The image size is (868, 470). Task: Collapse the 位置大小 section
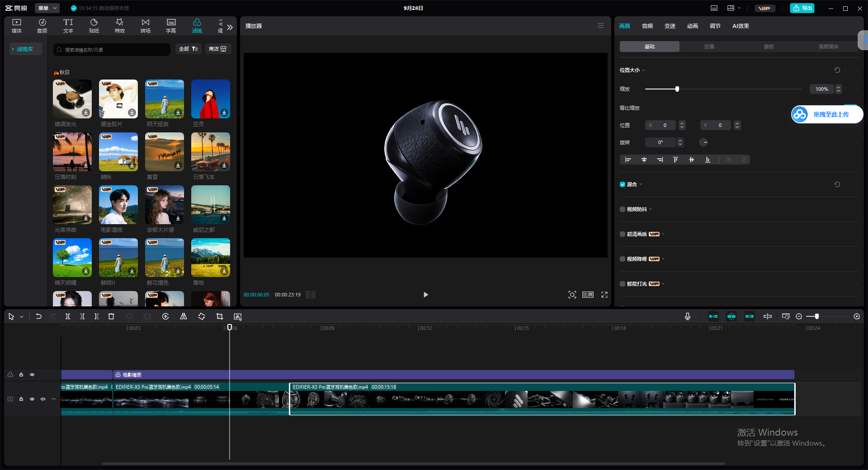[643, 70]
